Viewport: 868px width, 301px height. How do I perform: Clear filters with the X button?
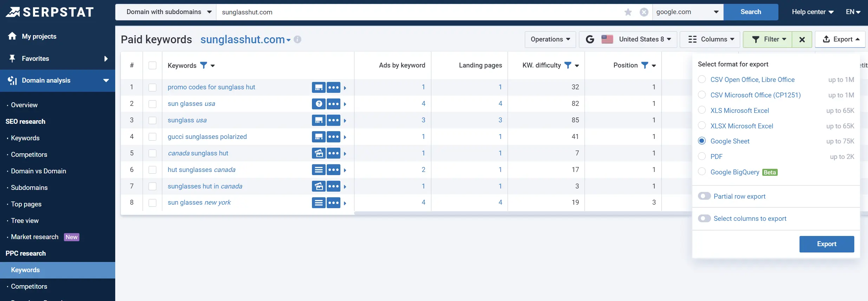pos(802,39)
